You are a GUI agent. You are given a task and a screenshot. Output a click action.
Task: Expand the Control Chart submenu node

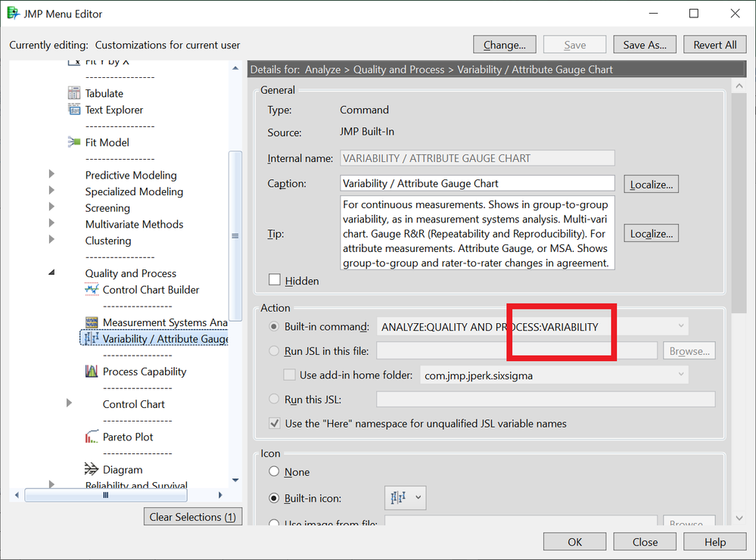69,403
